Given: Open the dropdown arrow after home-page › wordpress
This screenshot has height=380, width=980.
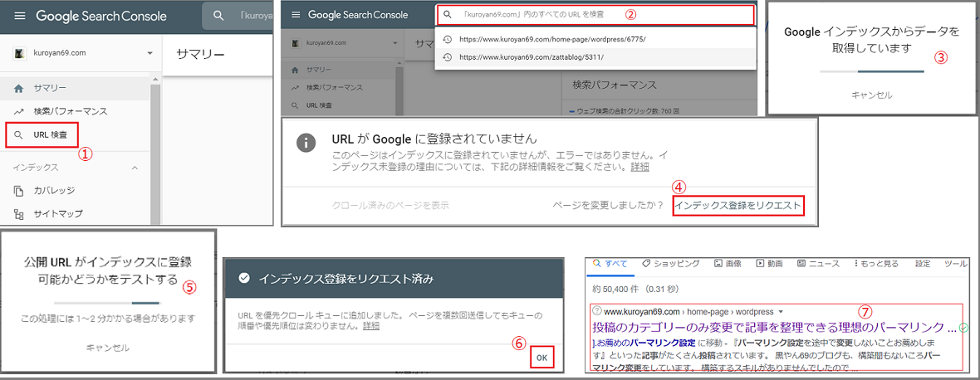Looking at the screenshot, I should tap(782, 311).
